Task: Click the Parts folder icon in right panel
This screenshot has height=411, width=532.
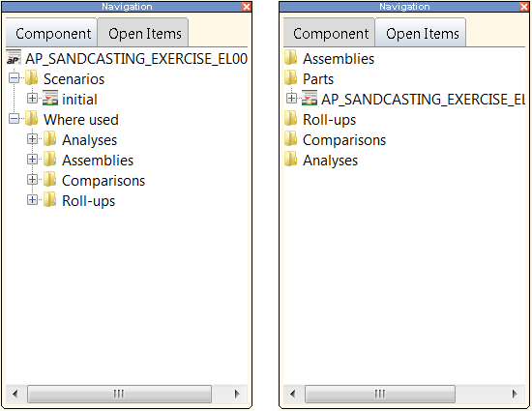Action: pyautogui.click(x=291, y=78)
